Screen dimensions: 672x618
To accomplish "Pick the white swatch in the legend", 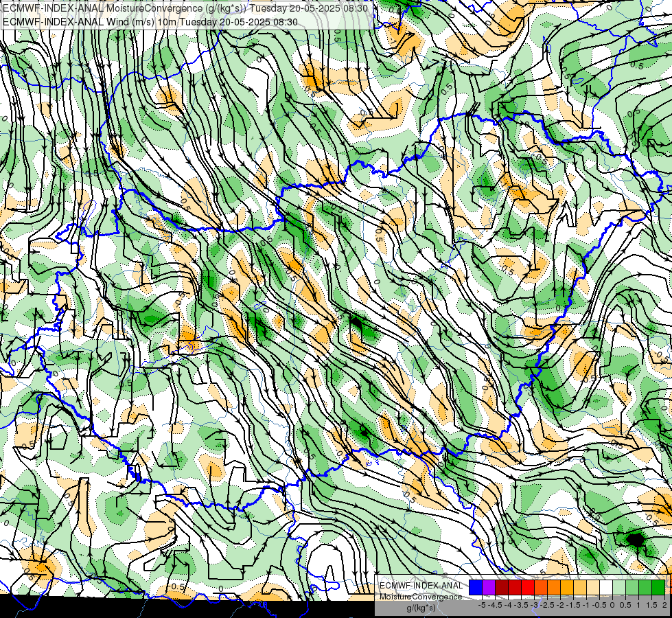I will click(606, 587).
